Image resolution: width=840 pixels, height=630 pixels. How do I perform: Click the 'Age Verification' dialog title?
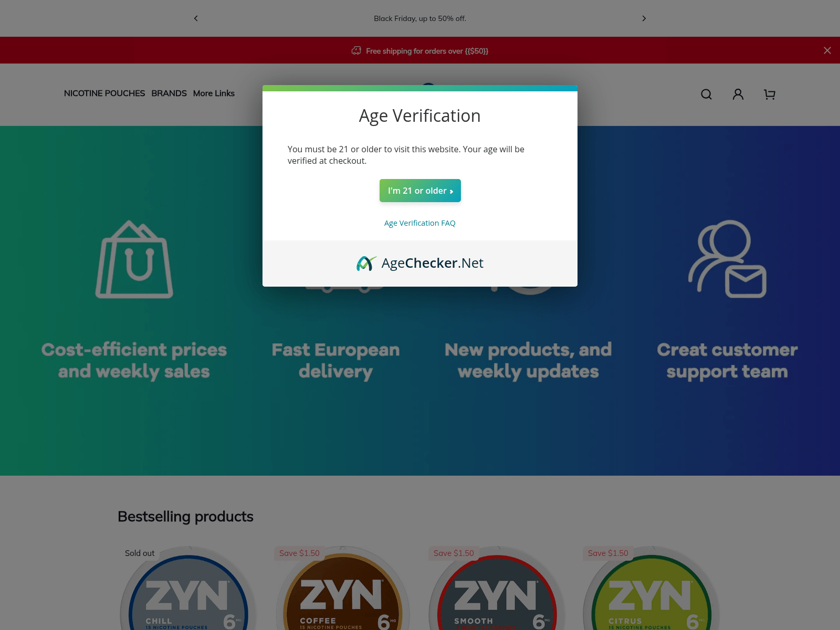pyautogui.click(x=420, y=115)
